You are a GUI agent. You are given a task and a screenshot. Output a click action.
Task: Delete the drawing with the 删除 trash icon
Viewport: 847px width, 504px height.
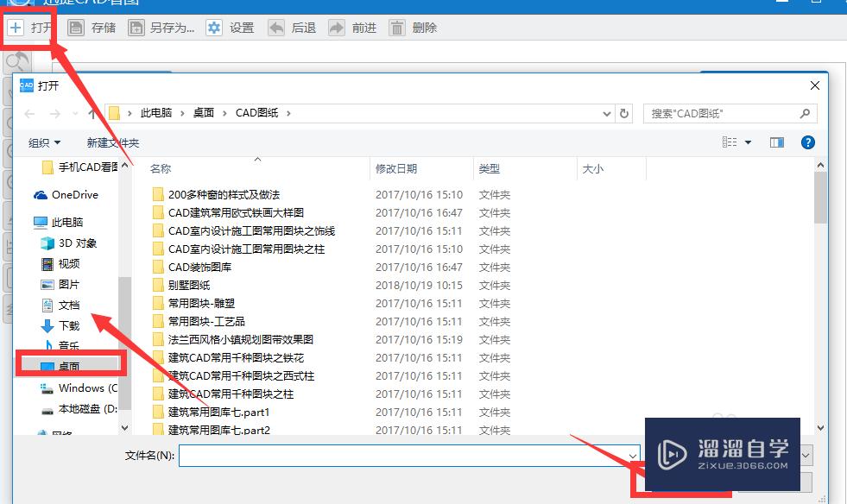[396, 27]
